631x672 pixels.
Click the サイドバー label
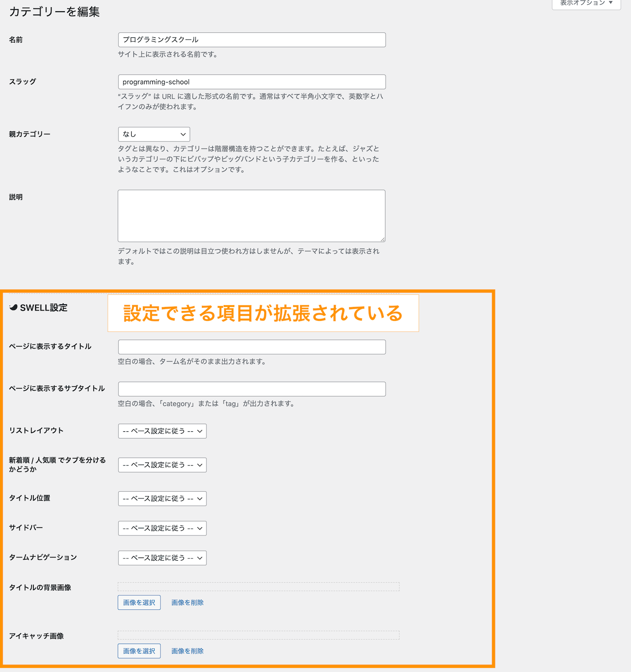point(26,527)
